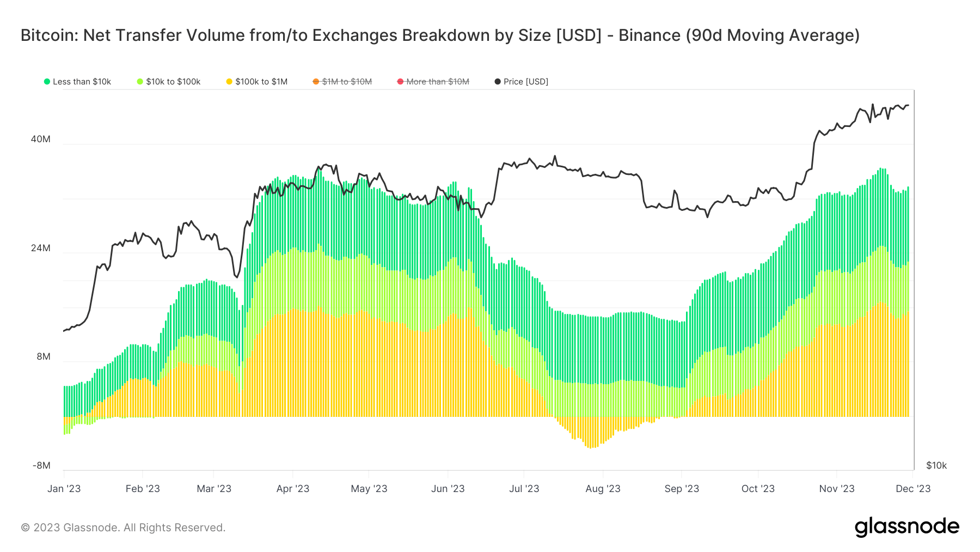
Task: Click the red dot beside 'More than $10M'
Action: click(x=400, y=82)
